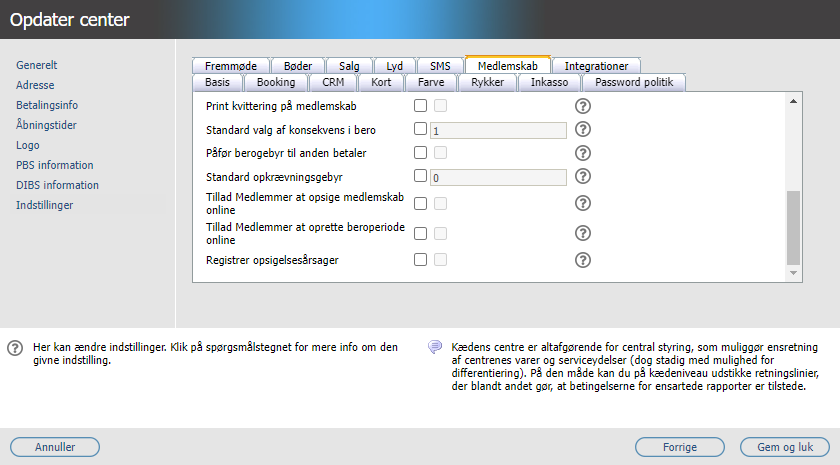Tick the checkbox for Standard valg af konsekvens i bero
Screen dimensions: 840x465
[x=421, y=129]
